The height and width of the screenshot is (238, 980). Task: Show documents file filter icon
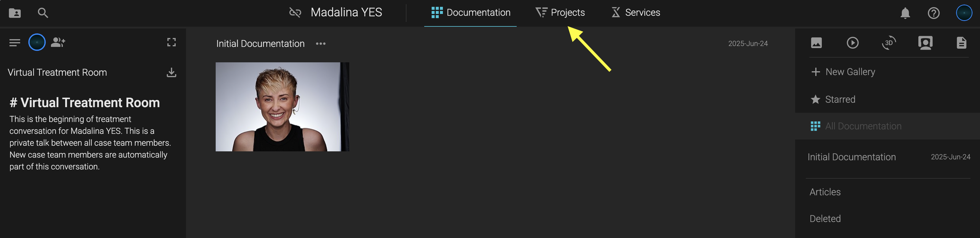click(961, 43)
